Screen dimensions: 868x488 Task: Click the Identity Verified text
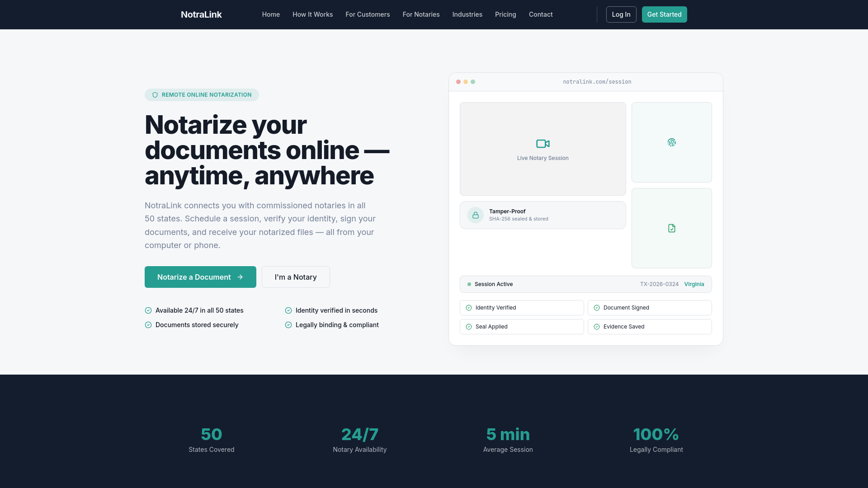(x=495, y=308)
